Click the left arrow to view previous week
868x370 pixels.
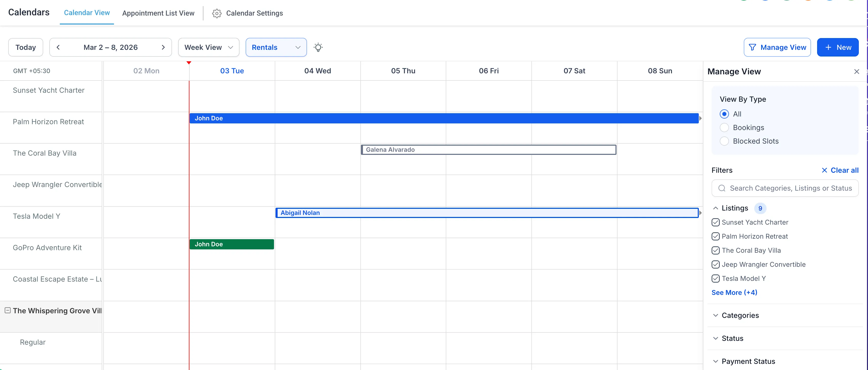(x=58, y=47)
